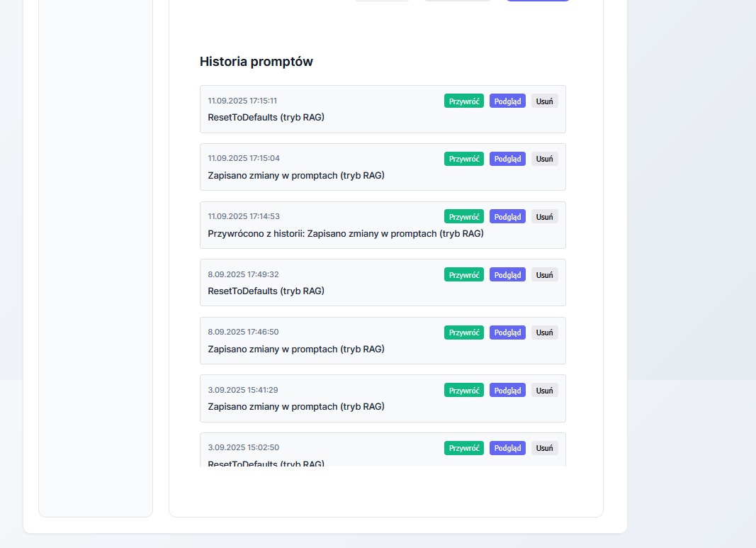
Task: Preview the 'Przywrócono z historii' entry
Action: pos(507,216)
